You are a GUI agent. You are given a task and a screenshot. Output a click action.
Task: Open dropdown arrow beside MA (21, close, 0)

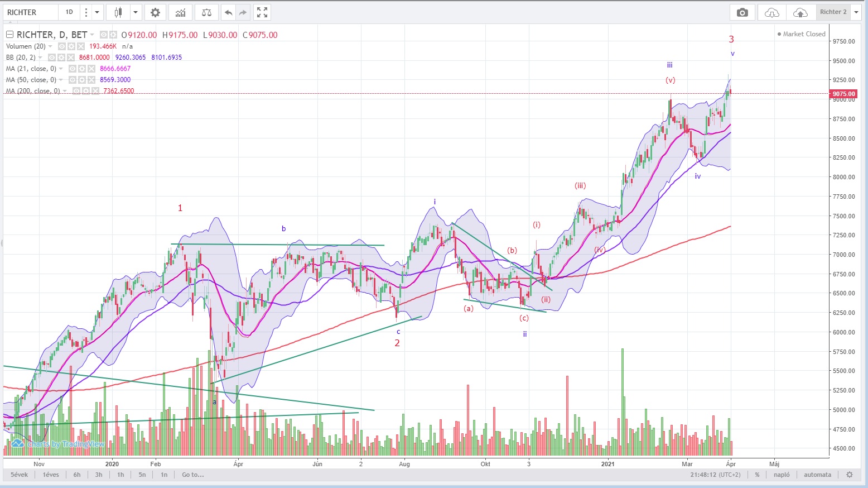point(61,69)
